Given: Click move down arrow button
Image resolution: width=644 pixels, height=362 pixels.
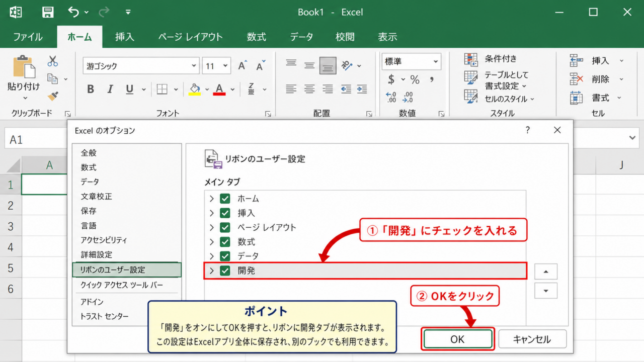Looking at the screenshot, I should point(546,291).
